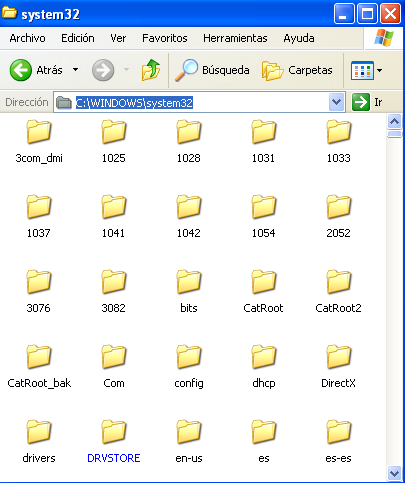Click the green Atrás back arrow
The height and width of the screenshot is (483, 405).
click(x=21, y=70)
